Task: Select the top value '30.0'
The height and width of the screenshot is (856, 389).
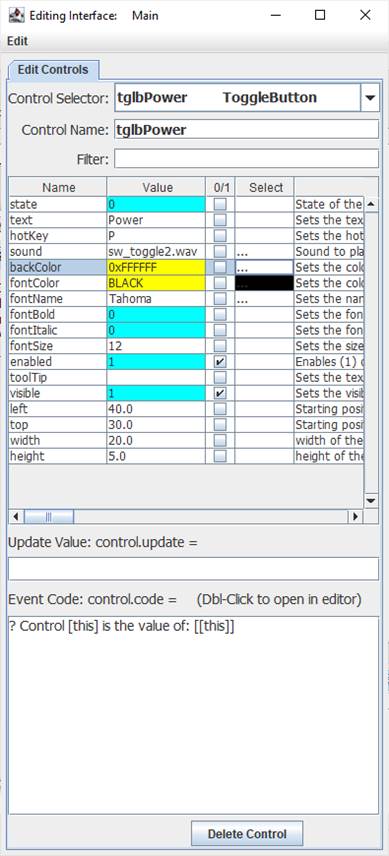Action: click(x=156, y=425)
